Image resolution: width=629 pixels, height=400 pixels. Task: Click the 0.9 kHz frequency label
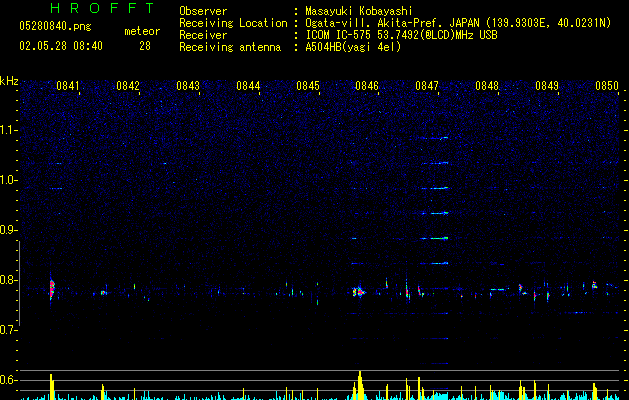coord(9,230)
